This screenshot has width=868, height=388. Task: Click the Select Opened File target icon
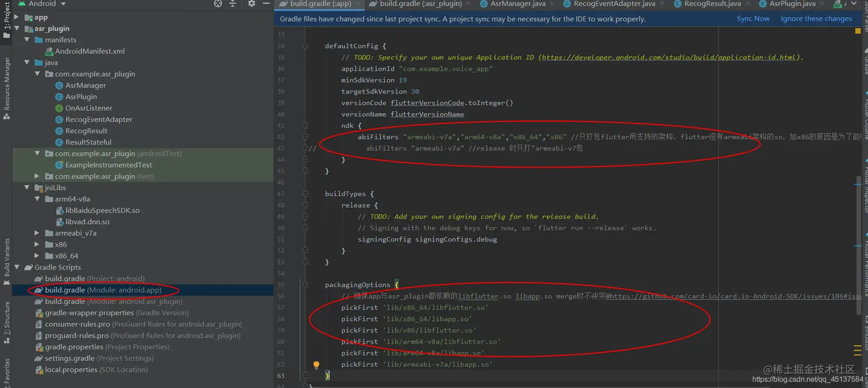point(218,3)
